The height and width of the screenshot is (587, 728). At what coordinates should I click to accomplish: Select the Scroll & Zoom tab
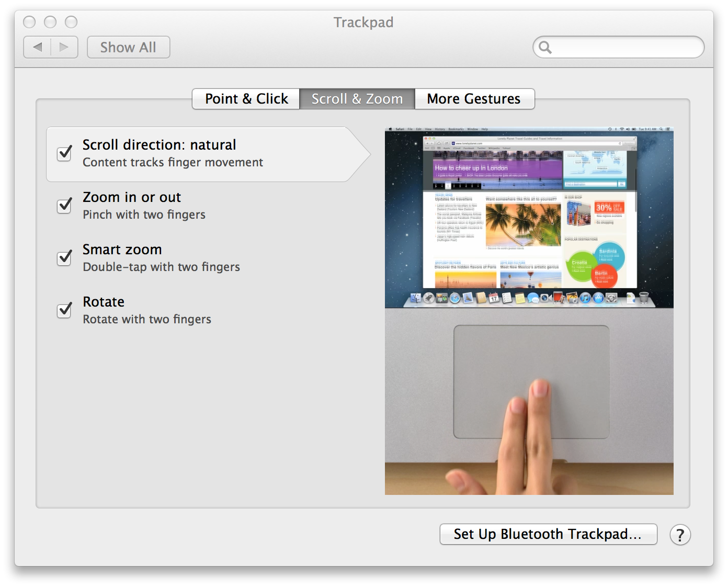(x=357, y=99)
